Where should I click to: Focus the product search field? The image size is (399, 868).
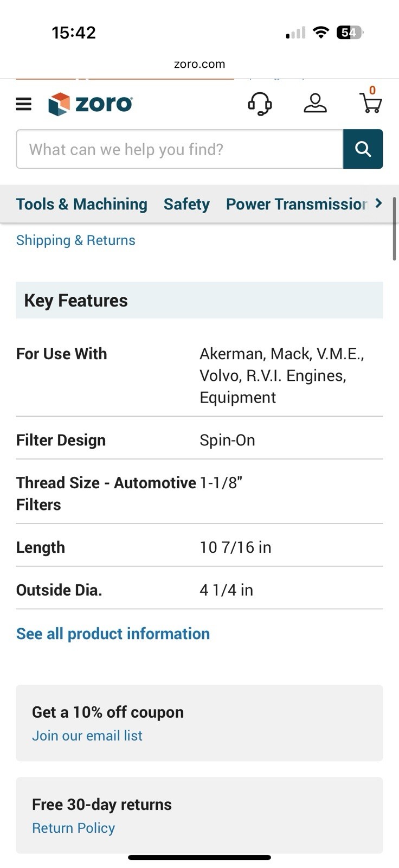click(x=179, y=149)
